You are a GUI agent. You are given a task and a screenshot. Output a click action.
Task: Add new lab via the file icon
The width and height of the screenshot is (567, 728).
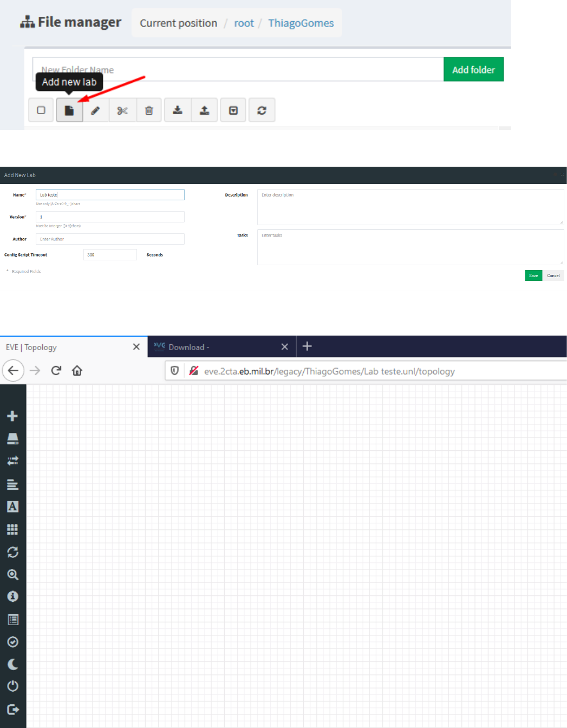click(69, 110)
